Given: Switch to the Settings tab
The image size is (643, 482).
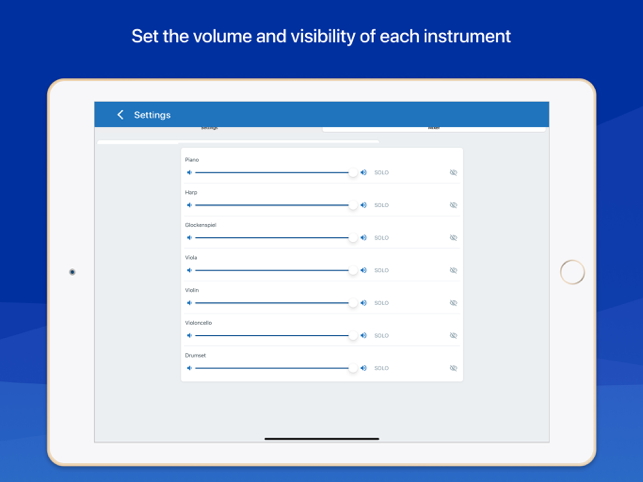Looking at the screenshot, I should point(209,129).
